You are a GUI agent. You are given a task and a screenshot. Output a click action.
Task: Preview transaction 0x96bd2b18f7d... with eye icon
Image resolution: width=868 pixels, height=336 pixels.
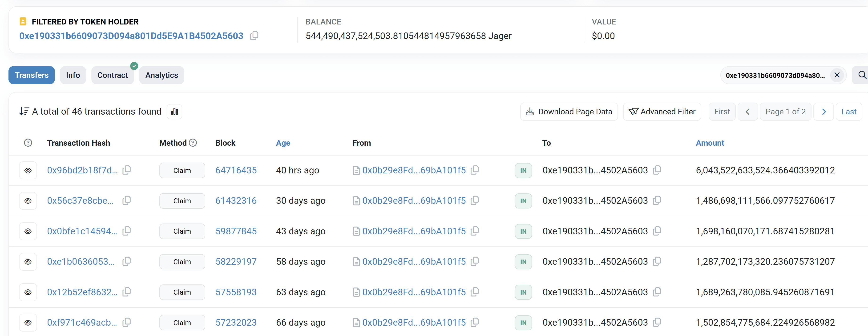pyautogui.click(x=28, y=171)
